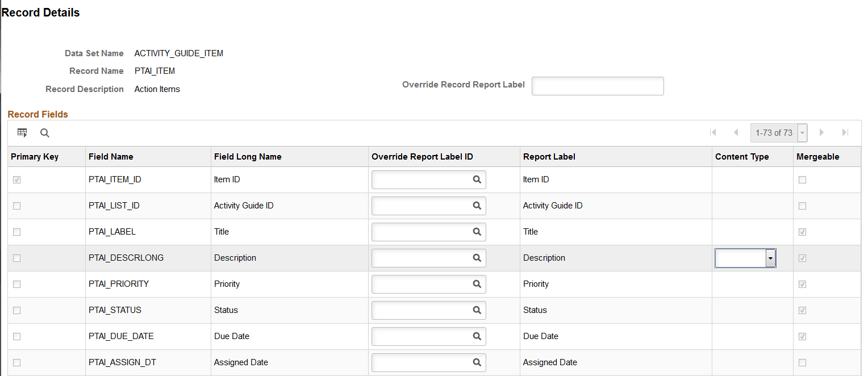
Task: Go to the first page using the pagination icon
Action: coord(713,132)
